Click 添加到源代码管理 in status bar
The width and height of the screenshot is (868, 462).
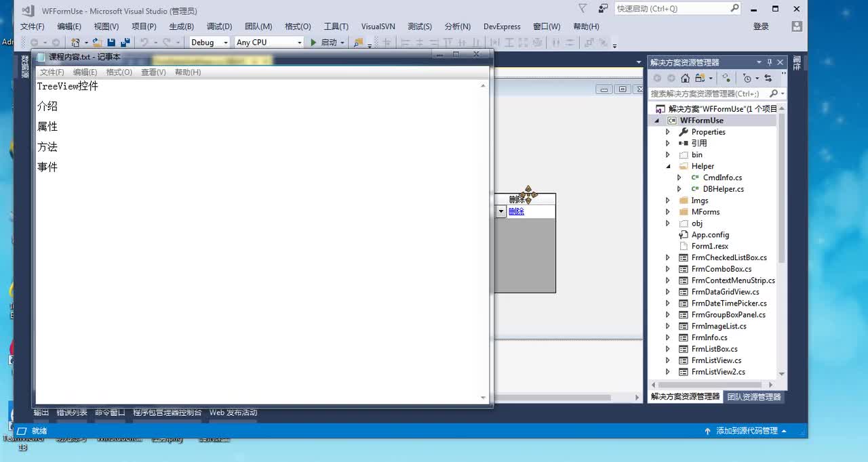[x=747, y=431]
